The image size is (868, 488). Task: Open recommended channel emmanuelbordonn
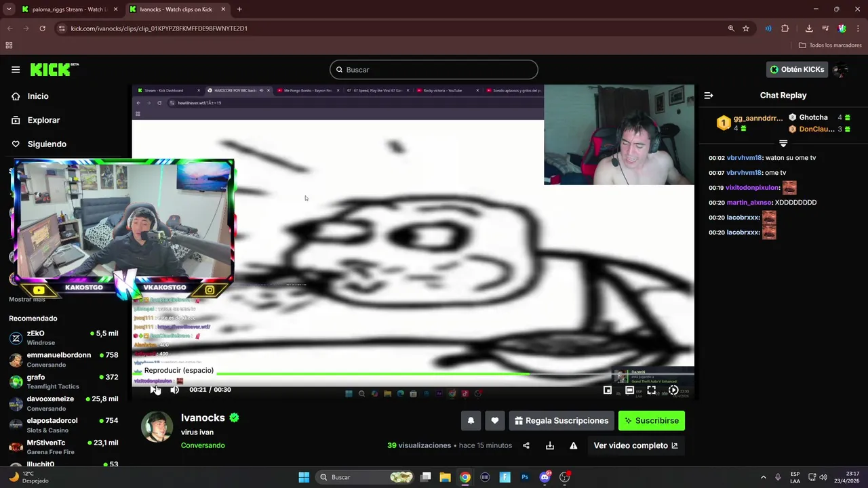(x=63, y=359)
